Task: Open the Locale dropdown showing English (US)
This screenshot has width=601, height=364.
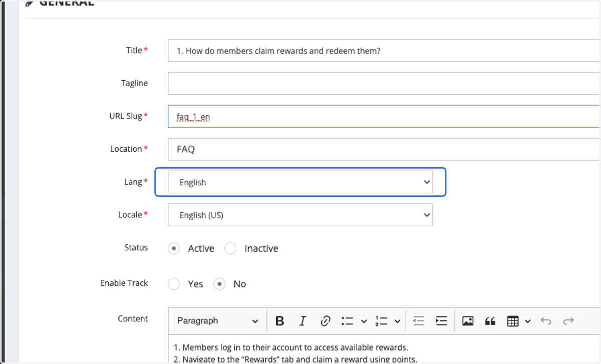Action: pos(300,215)
